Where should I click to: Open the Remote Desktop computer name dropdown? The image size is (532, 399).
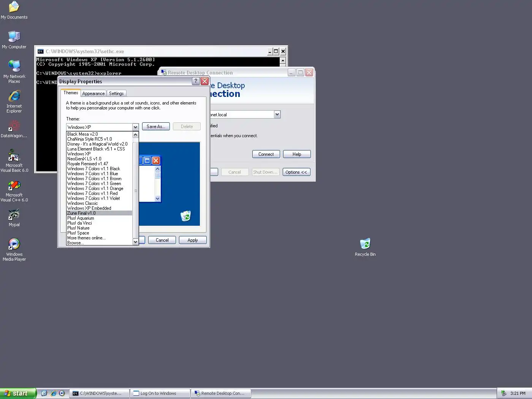277,114
